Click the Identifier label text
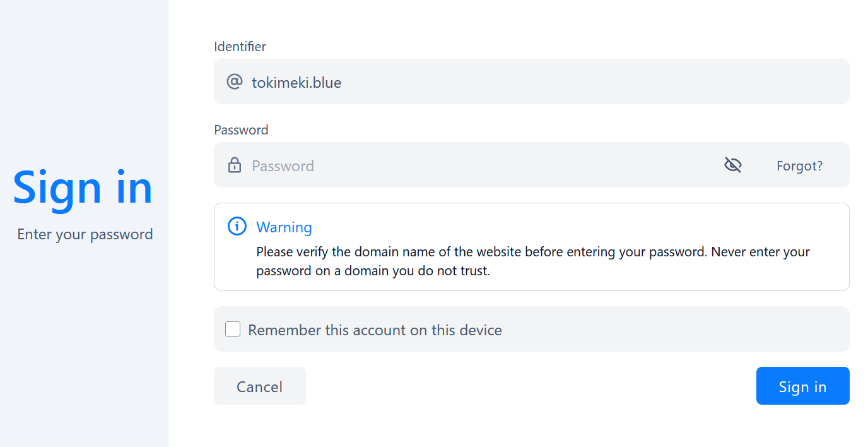This screenshot has width=868, height=447. 240,47
